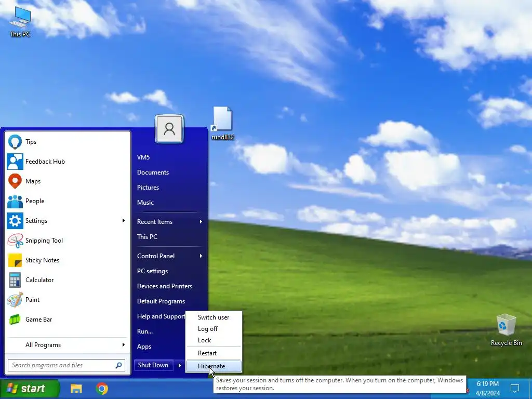This screenshot has width=532, height=399.
Task: Launch Feedback Hub from the start menu
Action: click(15, 162)
